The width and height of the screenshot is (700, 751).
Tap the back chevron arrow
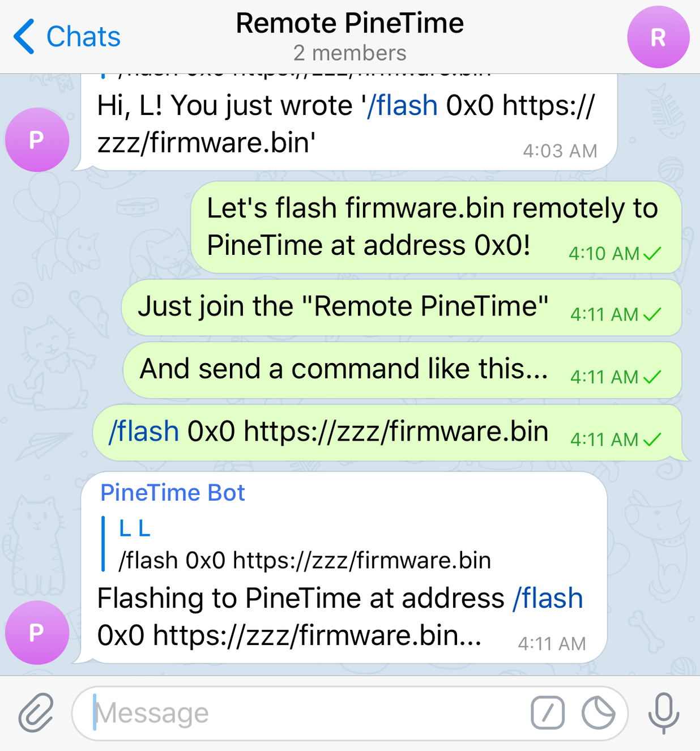24,36
